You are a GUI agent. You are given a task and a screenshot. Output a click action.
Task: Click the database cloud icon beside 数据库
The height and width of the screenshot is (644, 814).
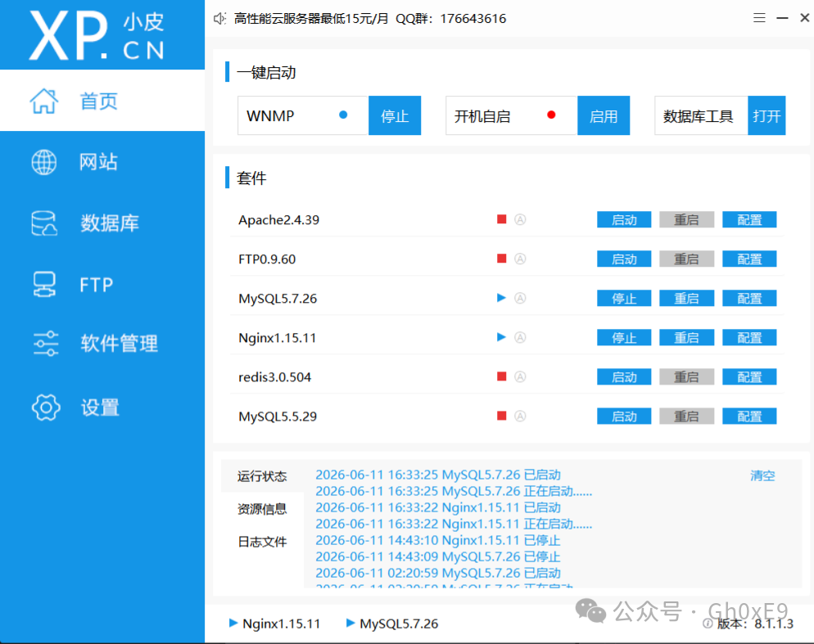44,223
